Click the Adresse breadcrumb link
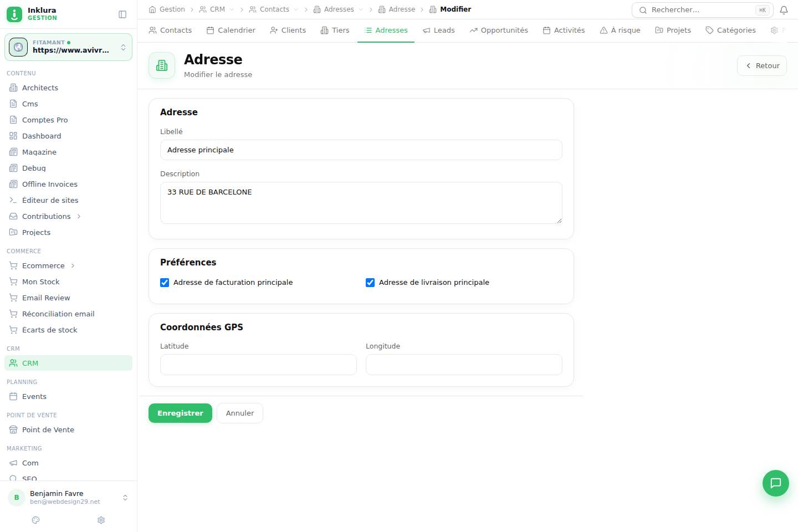The width and height of the screenshot is (798, 532). pyautogui.click(x=397, y=9)
